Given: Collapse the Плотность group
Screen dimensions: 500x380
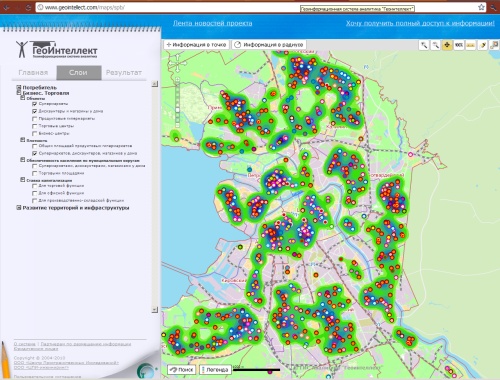Looking at the screenshot, I should coord(23,140).
